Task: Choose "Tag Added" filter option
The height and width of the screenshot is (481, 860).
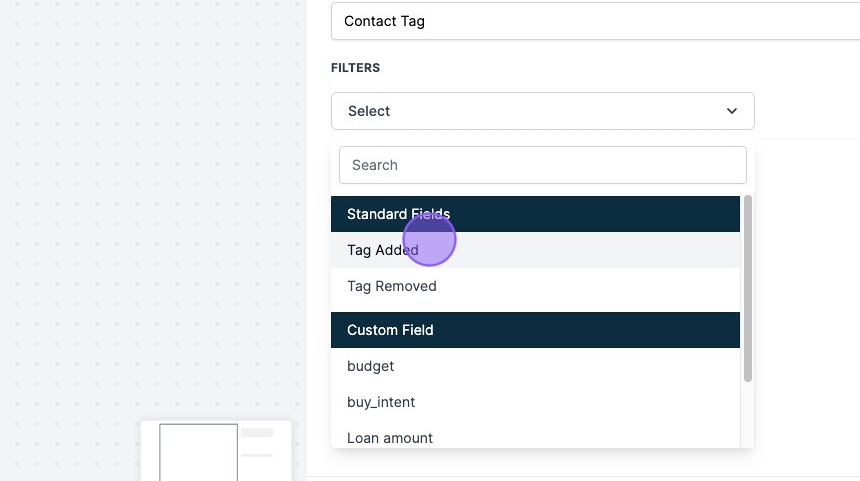Action: coord(382,250)
